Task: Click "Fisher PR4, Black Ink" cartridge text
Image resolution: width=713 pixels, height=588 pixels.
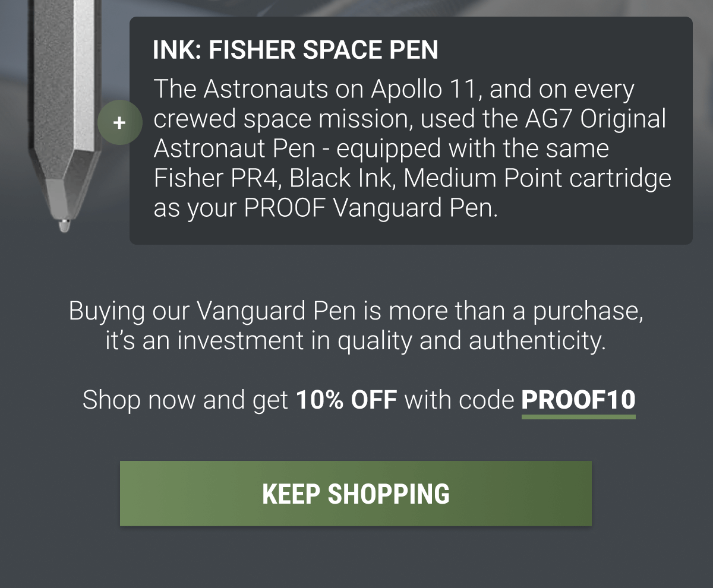Action: pyautogui.click(x=268, y=178)
